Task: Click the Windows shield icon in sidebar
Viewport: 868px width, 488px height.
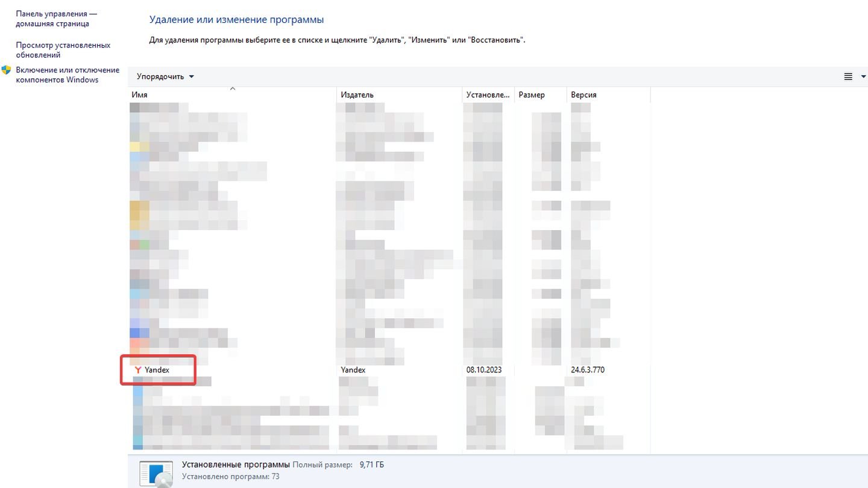Action: 6,70
